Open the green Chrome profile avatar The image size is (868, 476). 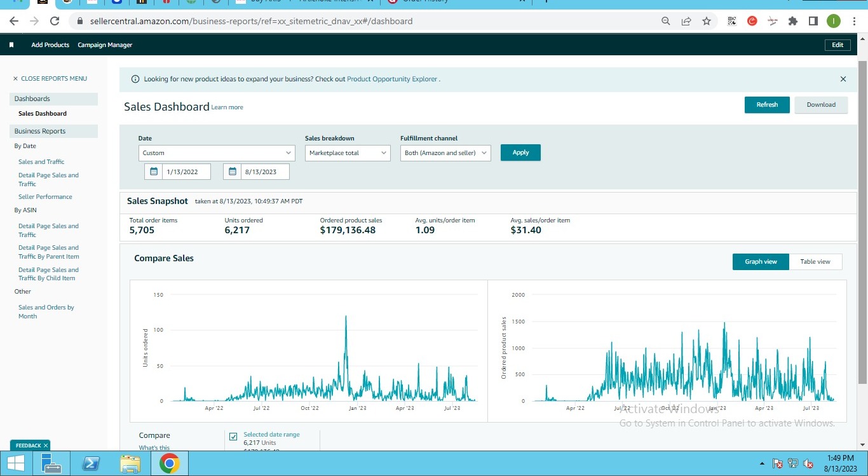point(834,21)
